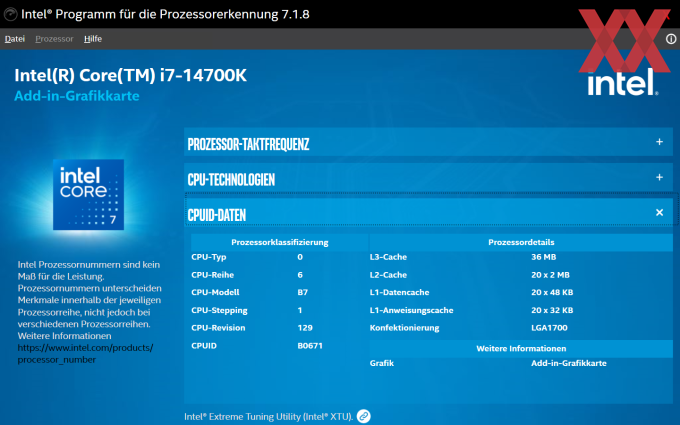This screenshot has width=680, height=425.
Task: Expand the Prozessor-Taktfrequenz section
Action: tap(428, 142)
